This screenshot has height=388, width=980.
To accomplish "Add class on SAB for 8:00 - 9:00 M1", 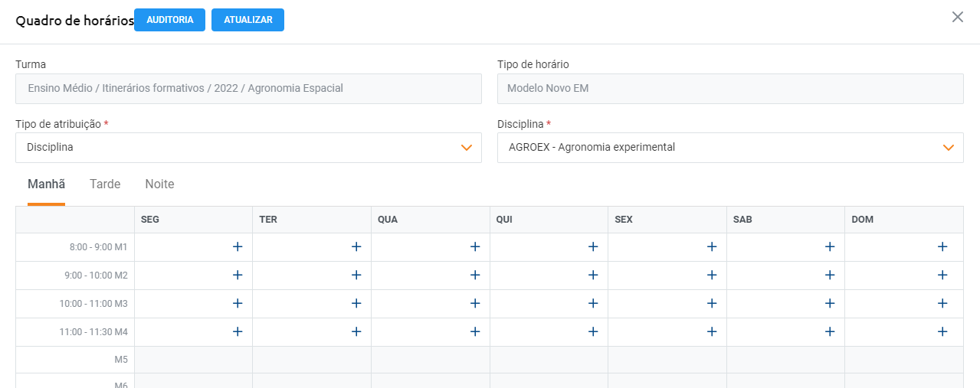I will coord(830,246).
